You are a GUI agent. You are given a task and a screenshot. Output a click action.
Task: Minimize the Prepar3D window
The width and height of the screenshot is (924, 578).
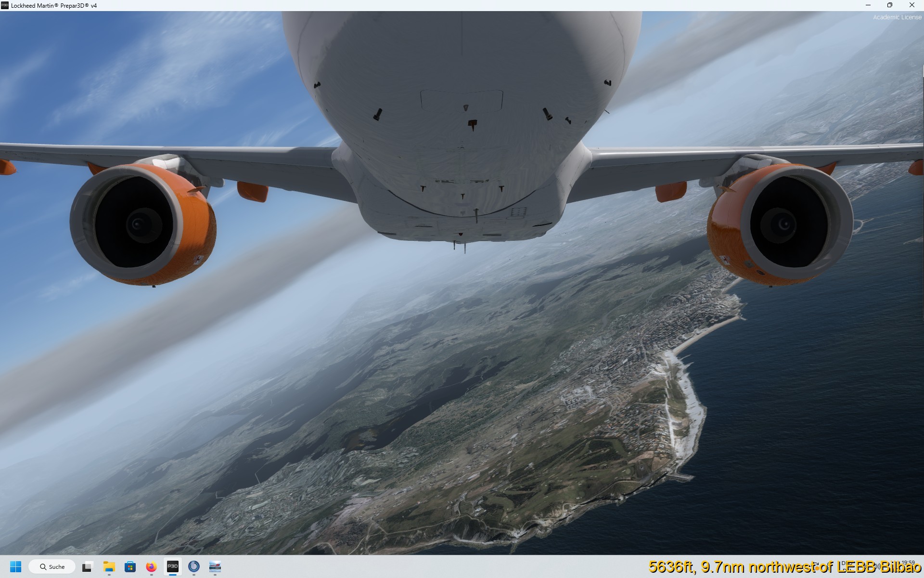[x=868, y=5]
